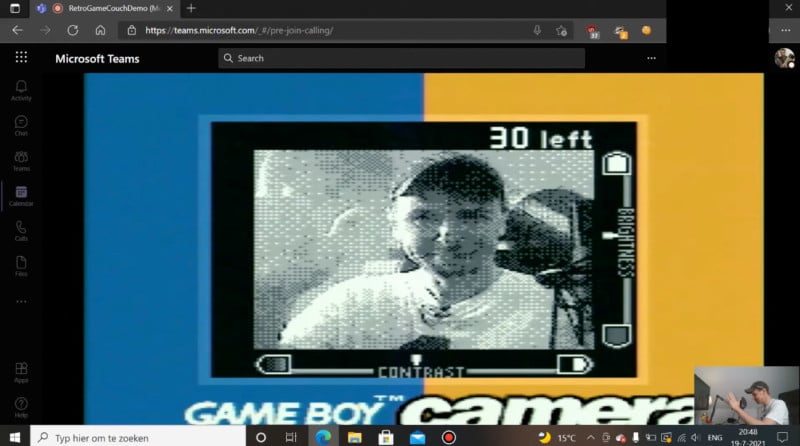Close the RetroGameCouchDemo tab
The image size is (800, 446).
(x=170, y=9)
